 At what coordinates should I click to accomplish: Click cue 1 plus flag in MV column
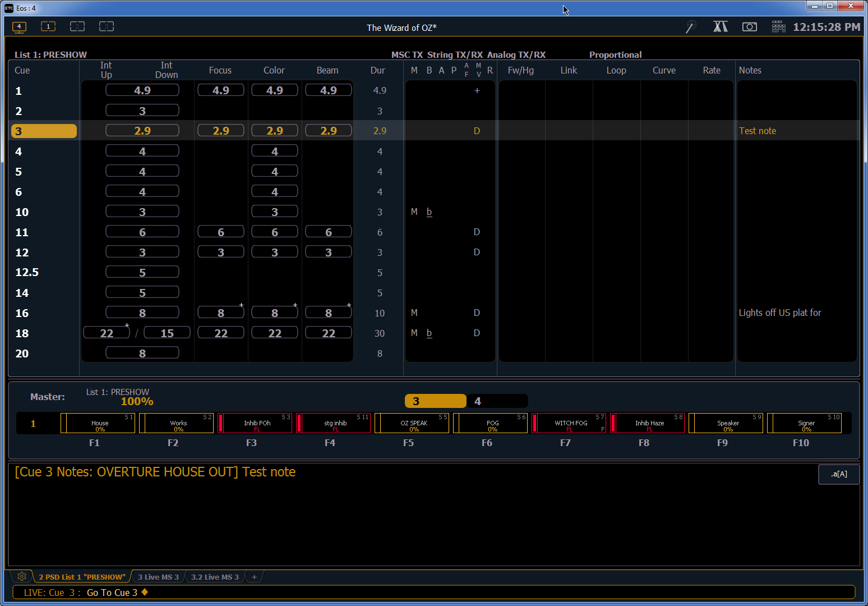pyautogui.click(x=477, y=90)
